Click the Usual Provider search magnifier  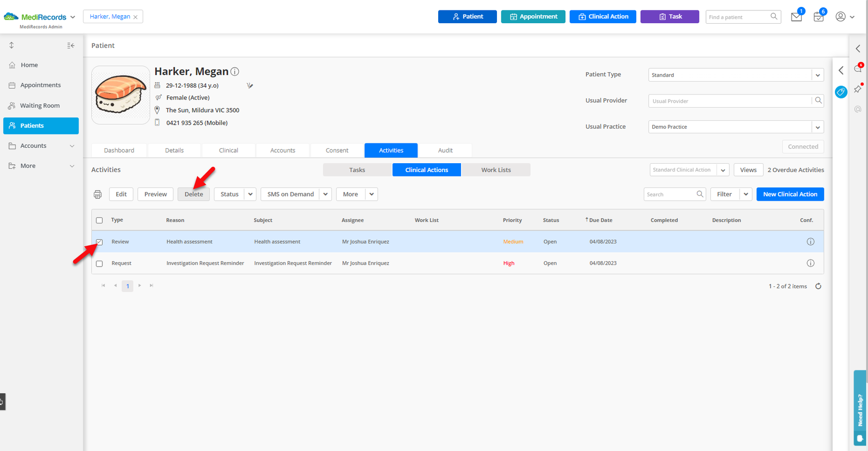[x=818, y=100]
